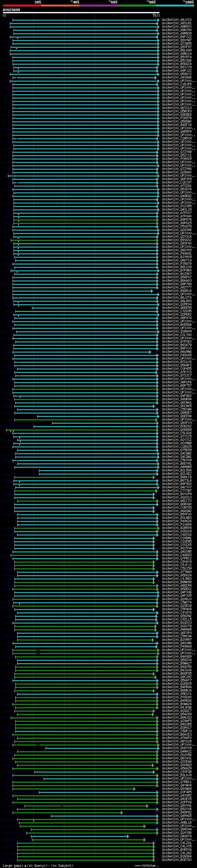Select hit label UniRef100_C1HDN1
Image resolution: width=197 pixels, height=868 pixels.
[x=177, y=538]
